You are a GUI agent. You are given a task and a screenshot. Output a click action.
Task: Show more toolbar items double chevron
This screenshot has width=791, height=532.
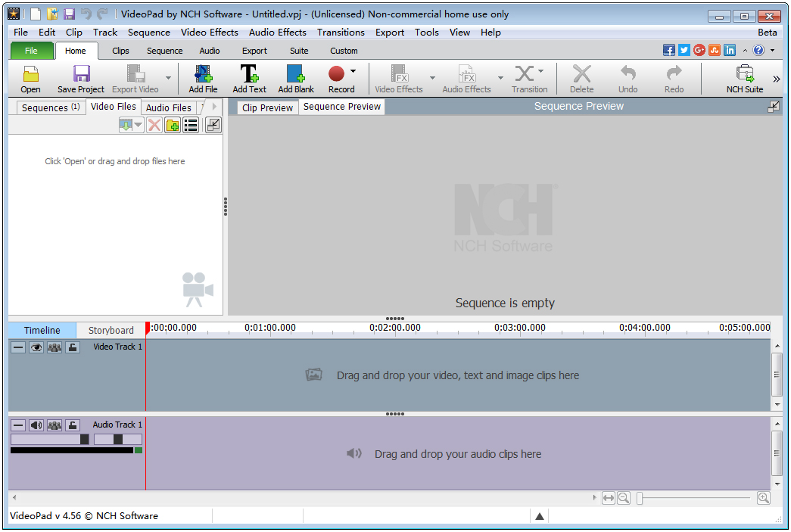[x=777, y=79]
